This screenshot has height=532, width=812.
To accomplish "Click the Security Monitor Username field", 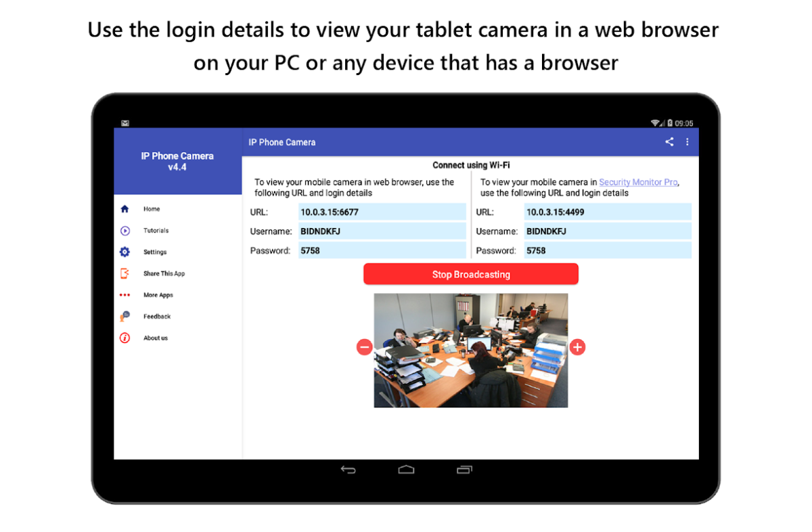I will coord(608,231).
